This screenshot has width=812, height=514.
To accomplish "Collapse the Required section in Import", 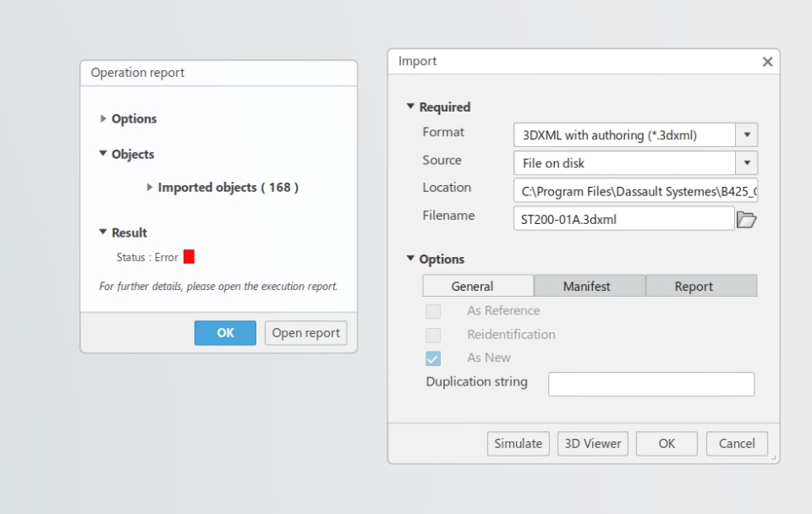I will click(411, 107).
